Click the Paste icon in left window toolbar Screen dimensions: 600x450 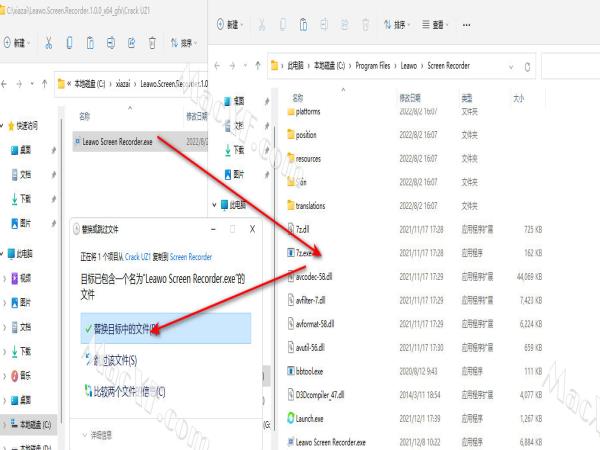click(x=90, y=43)
